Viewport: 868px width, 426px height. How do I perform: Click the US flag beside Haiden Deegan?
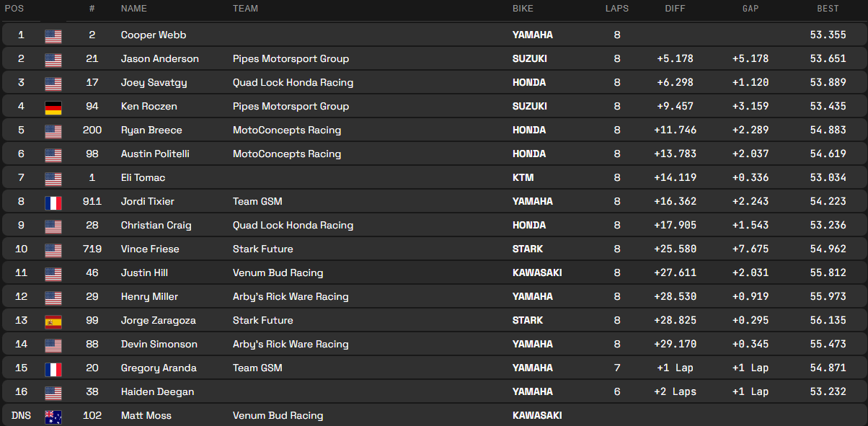[x=53, y=392]
